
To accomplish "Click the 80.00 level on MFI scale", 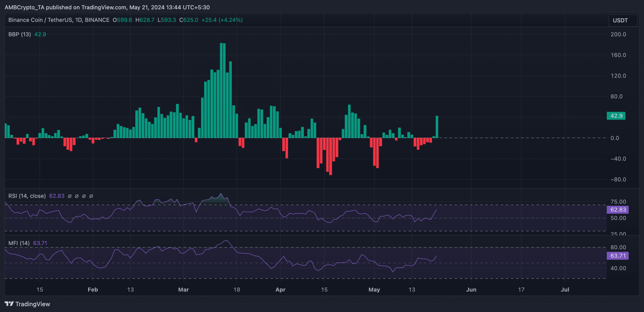I will click(618, 247).
